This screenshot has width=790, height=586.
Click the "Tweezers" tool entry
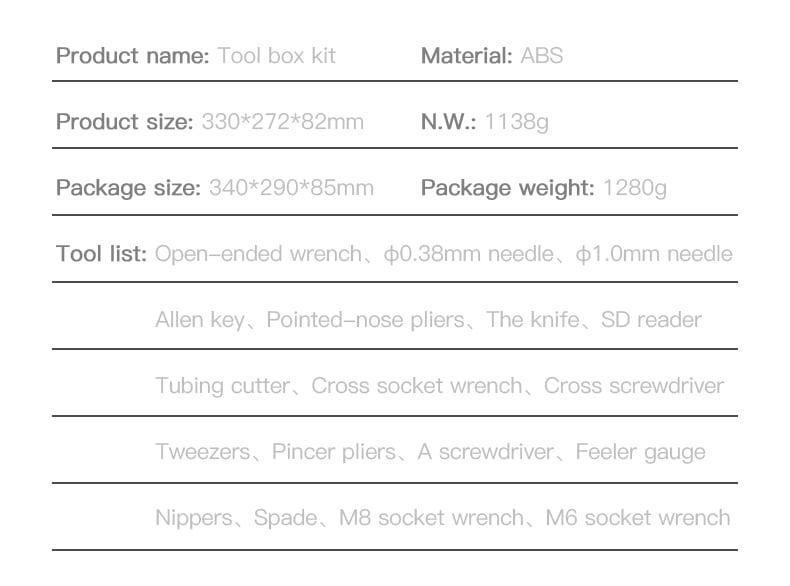tap(203, 452)
